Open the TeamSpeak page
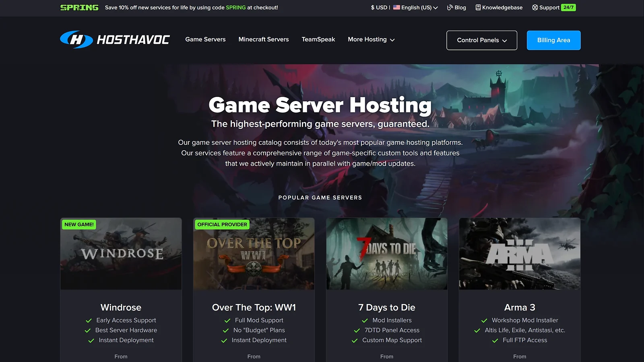The image size is (644, 362). click(318, 39)
